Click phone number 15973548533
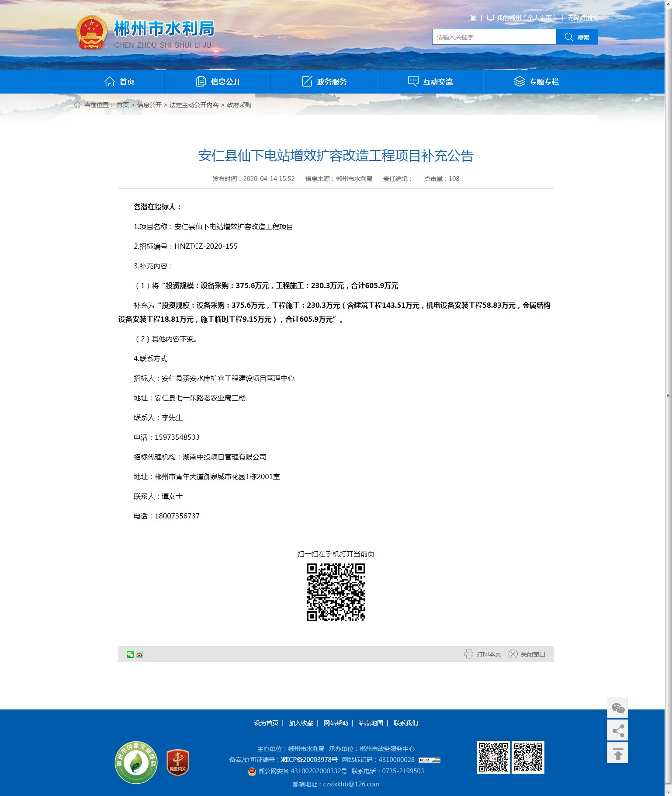 177,437
